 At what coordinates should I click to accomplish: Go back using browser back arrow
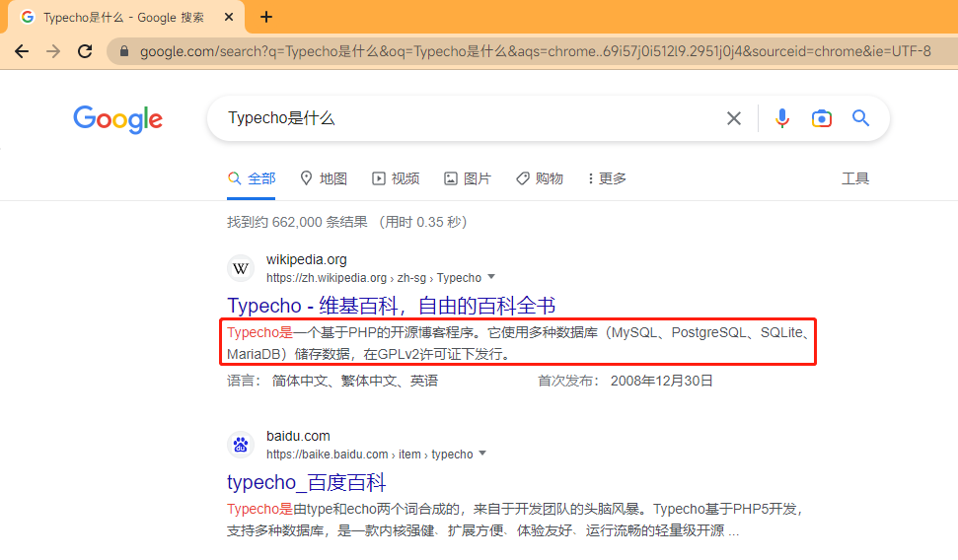click(x=22, y=51)
